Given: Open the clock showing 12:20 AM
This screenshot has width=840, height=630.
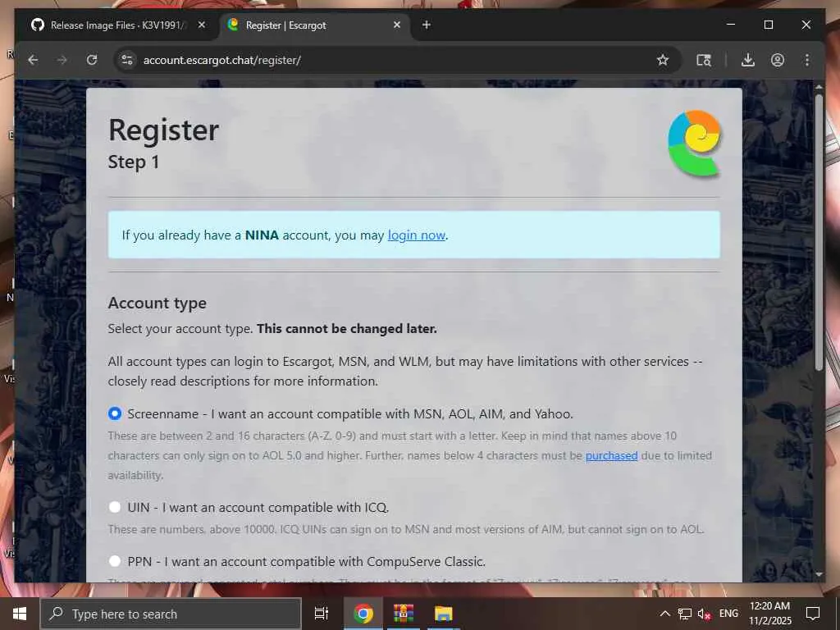Looking at the screenshot, I should [769, 614].
